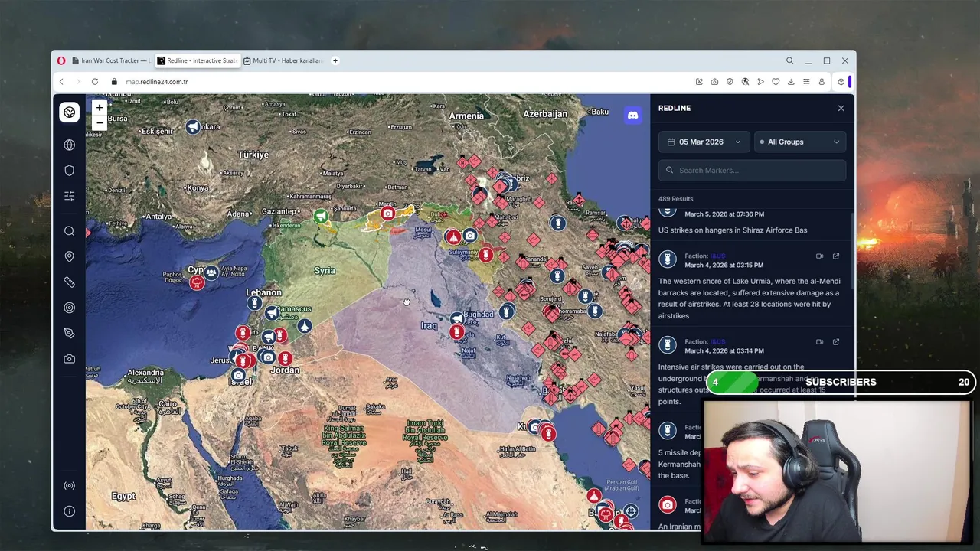Open the browser profile account icon
The width and height of the screenshot is (980, 551).
[822, 82]
